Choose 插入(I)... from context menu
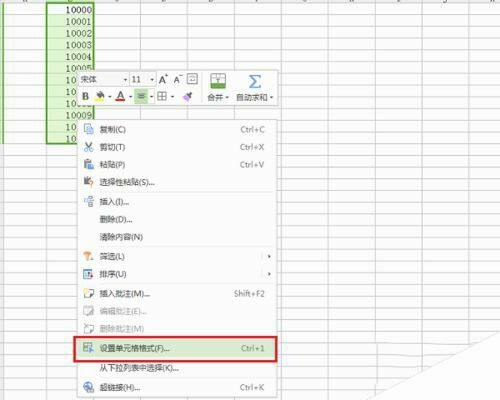The width and height of the screenshot is (500, 400). pyautogui.click(x=177, y=202)
